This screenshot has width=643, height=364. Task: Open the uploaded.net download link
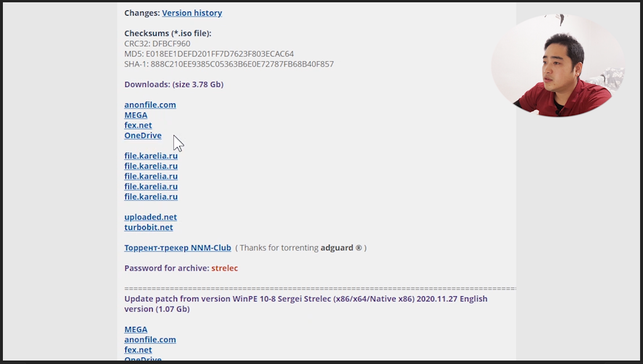pos(150,217)
